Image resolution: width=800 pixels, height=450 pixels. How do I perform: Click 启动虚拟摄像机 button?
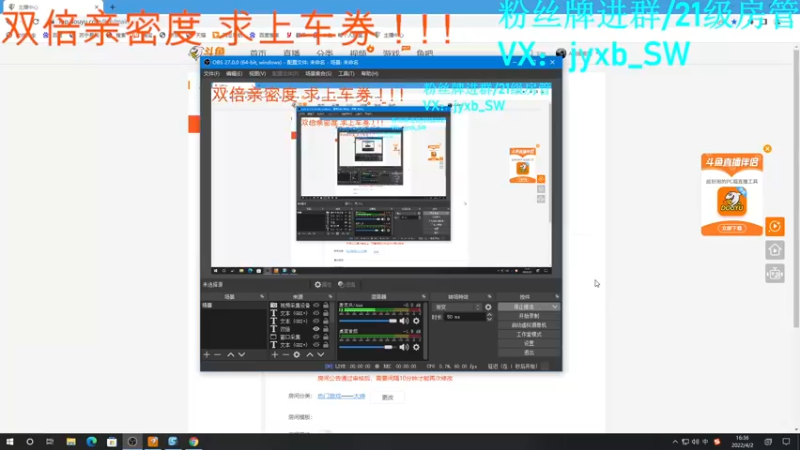click(x=529, y=326)
